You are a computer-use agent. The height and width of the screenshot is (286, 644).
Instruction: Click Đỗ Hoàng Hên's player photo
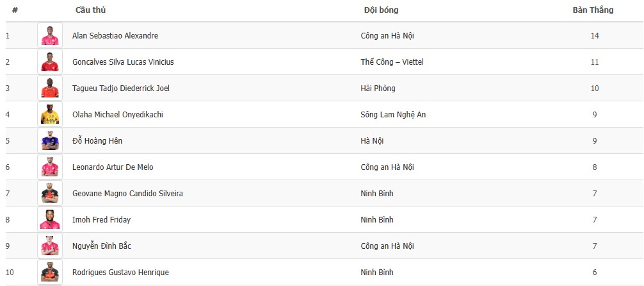click(49, 140)
